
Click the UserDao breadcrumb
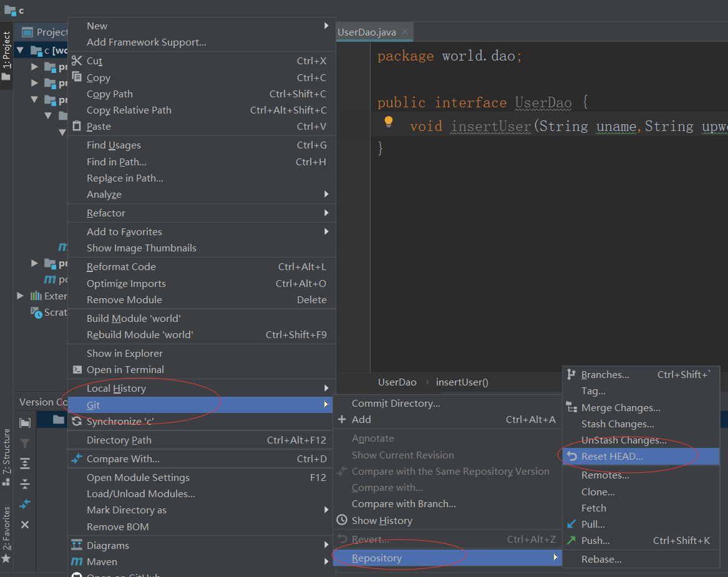397,382
